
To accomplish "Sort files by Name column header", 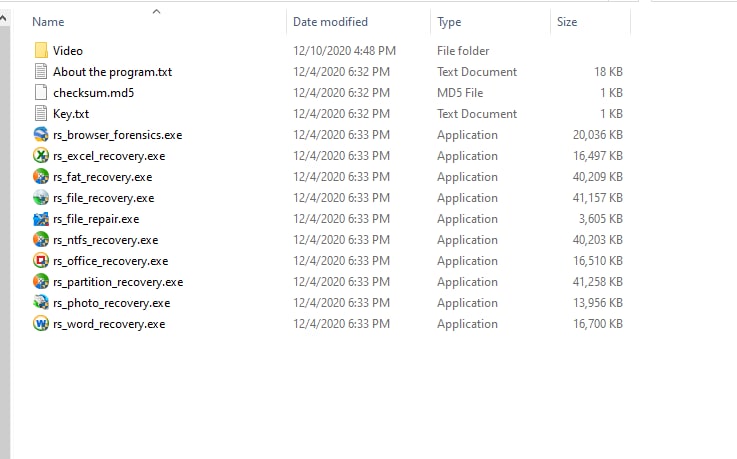I will pos(48,22).
